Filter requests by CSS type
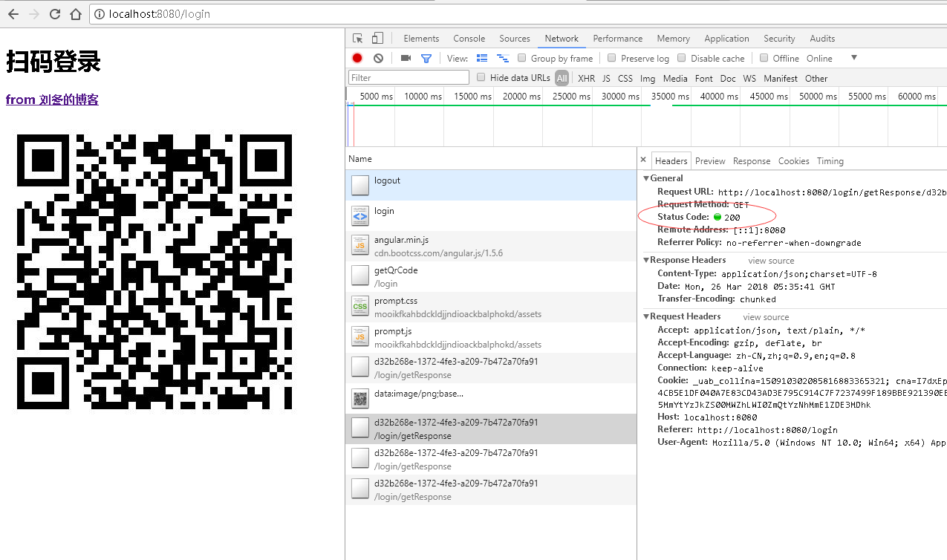Image resolution: width=947 pixels, height=560 pixels. [625, 78]
